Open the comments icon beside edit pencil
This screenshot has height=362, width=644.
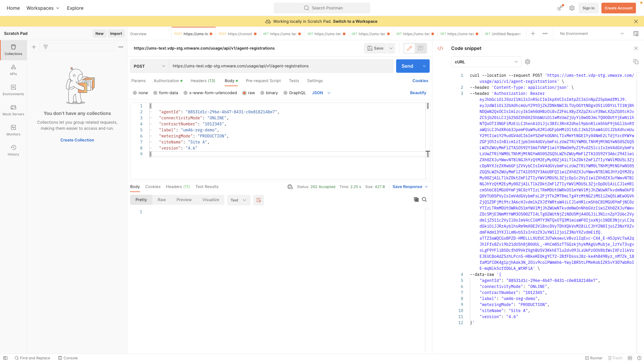point(421,48)
